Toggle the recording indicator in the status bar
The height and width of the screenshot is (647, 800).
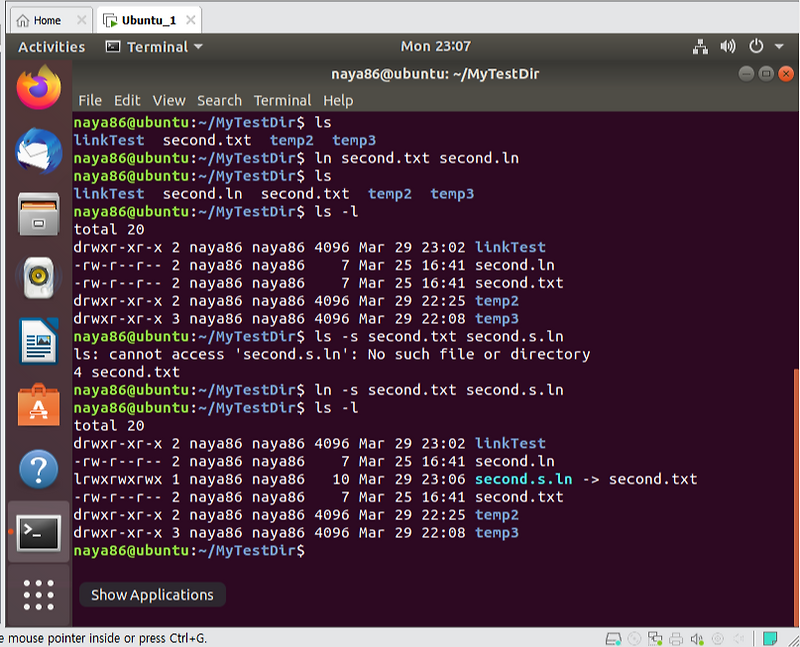(x=719, y=636)
